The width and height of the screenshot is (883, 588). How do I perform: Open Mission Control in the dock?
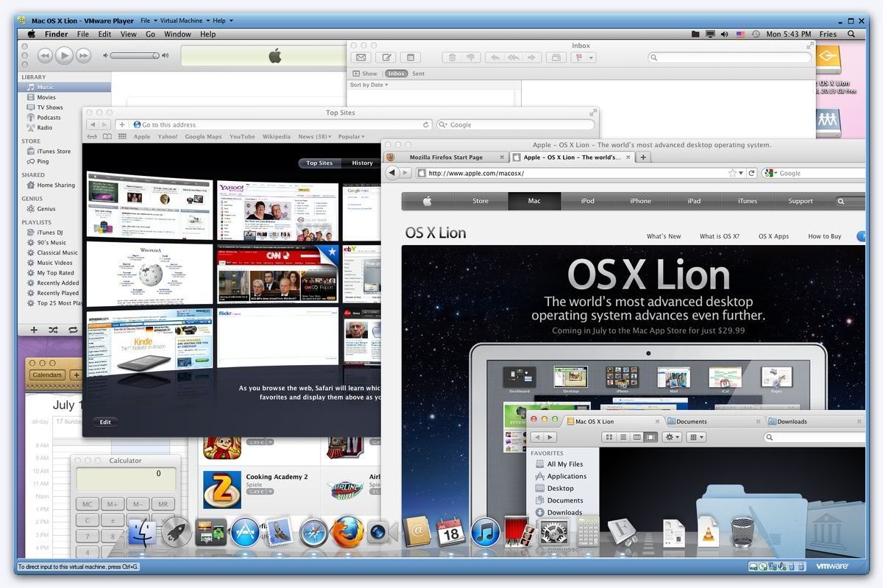click(210, 531)
